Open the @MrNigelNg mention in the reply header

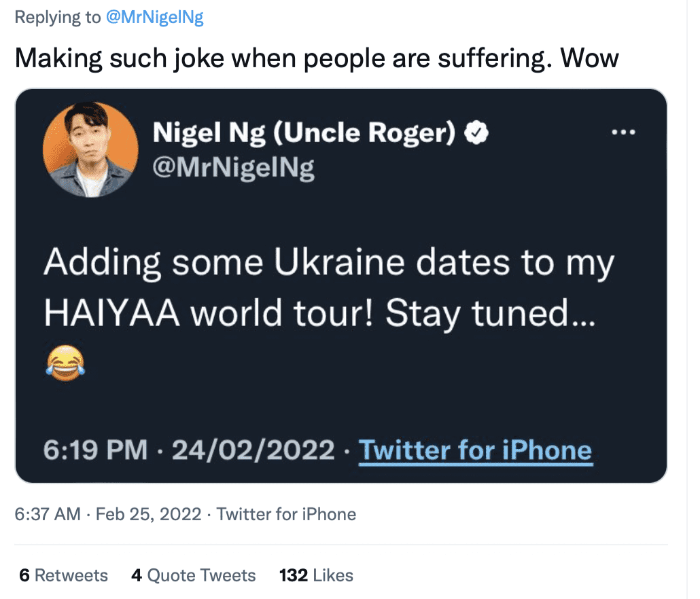coord(155,16)
